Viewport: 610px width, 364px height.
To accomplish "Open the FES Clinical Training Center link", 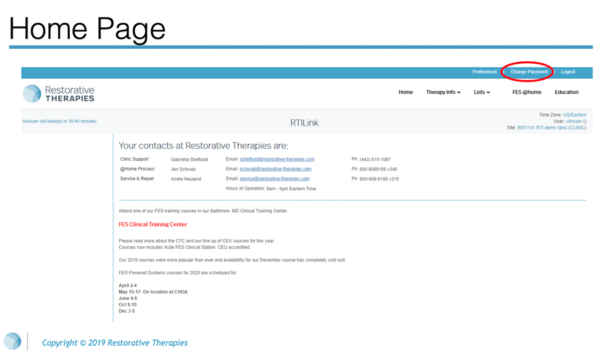I will point(152,225).
